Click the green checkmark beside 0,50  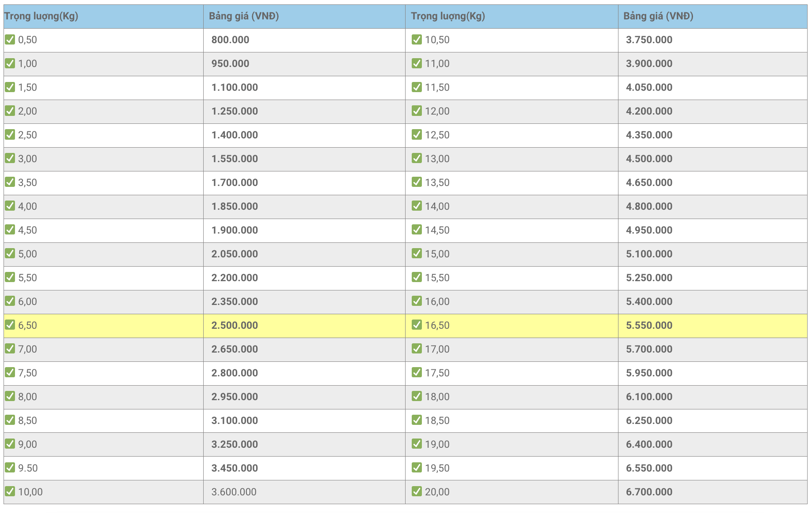tap(10, 40)
